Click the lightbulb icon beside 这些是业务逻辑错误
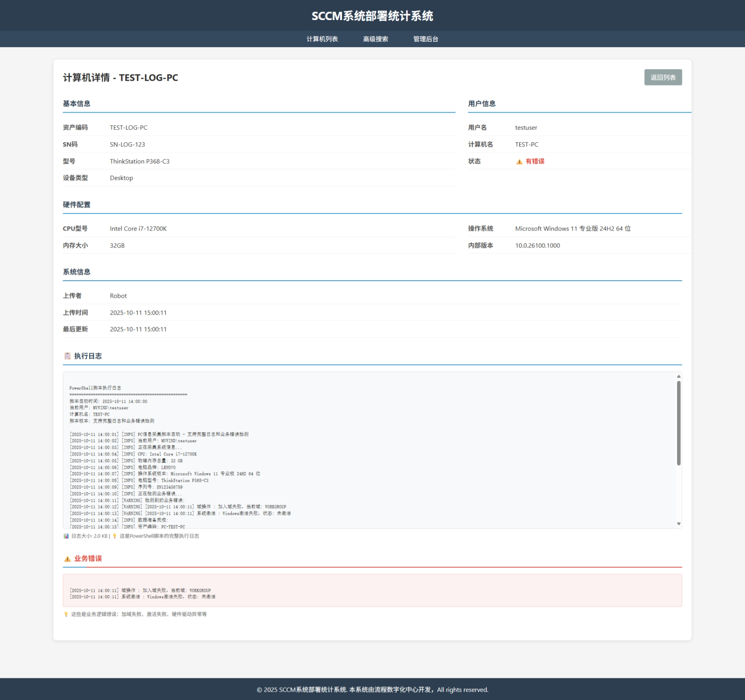 click(x=66, y=614)
